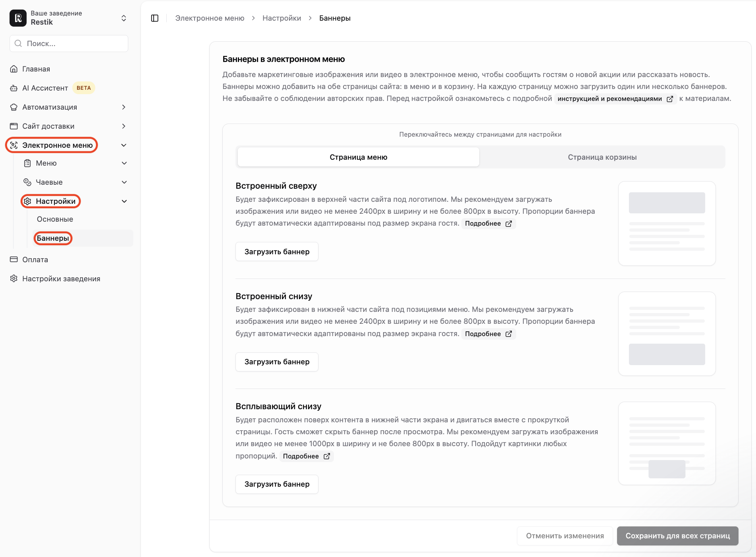Click Сохранить для всех страниц button
Viewport: 756px width, 557px height.
pyautogui.click(x=677, y=536)
